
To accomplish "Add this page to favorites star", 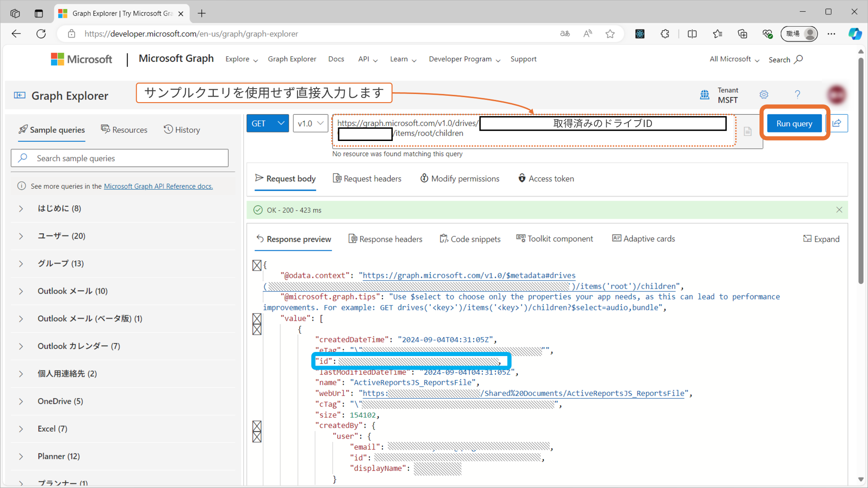I will click(610, 34).
